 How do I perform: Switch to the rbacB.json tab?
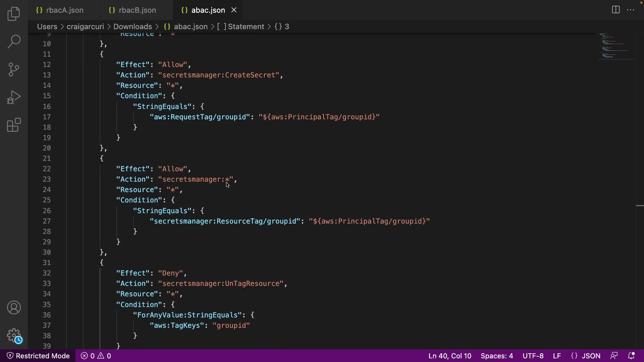137,10
